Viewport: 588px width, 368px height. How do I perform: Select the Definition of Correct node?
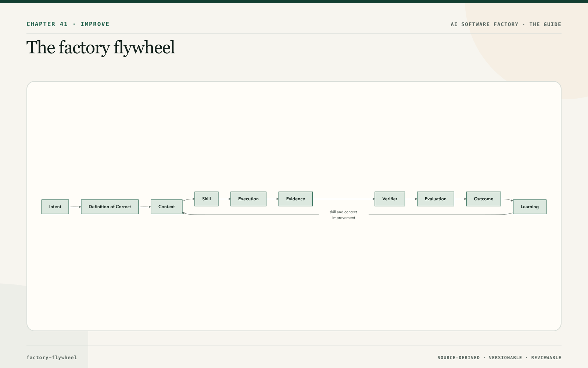click(110, 207)
